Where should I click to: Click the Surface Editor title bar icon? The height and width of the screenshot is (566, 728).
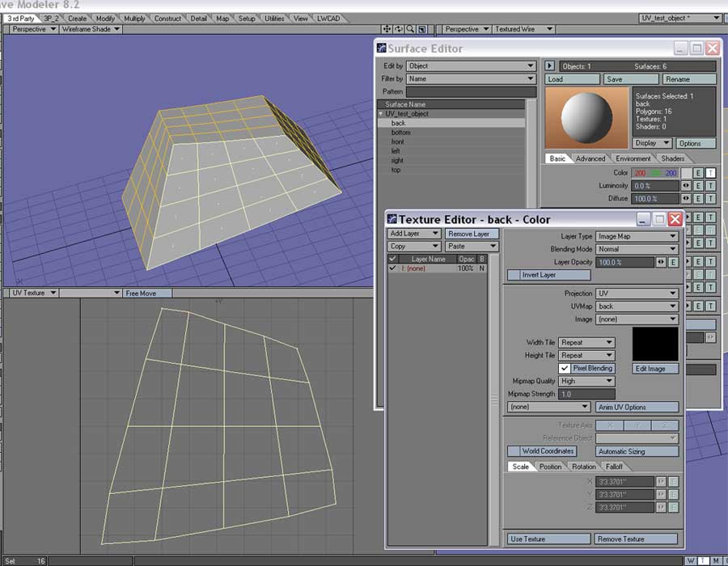coord(382,49)
